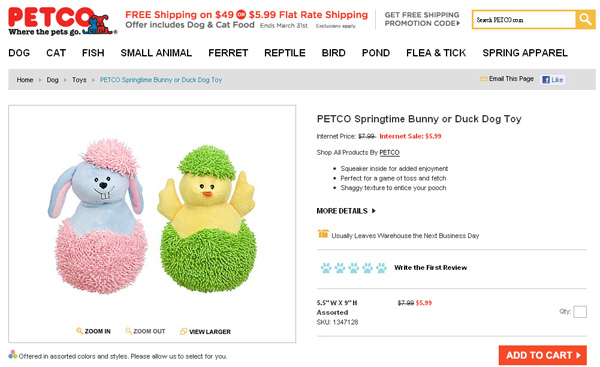
Task: Expand More Details section
Action: [x=346, y=211]
